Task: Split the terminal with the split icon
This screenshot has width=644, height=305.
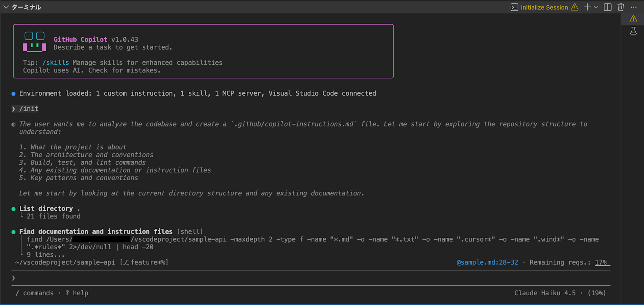Action: click(x=608, y=7)
